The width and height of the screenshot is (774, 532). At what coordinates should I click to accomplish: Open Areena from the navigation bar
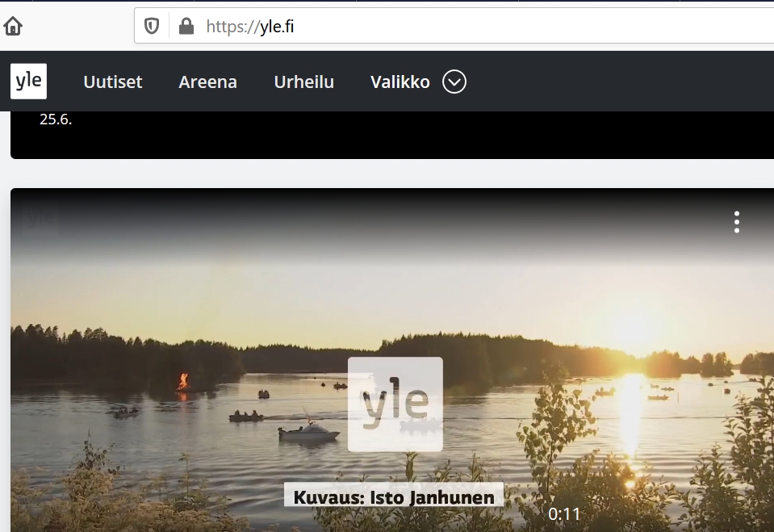click(x=207, y=82)
